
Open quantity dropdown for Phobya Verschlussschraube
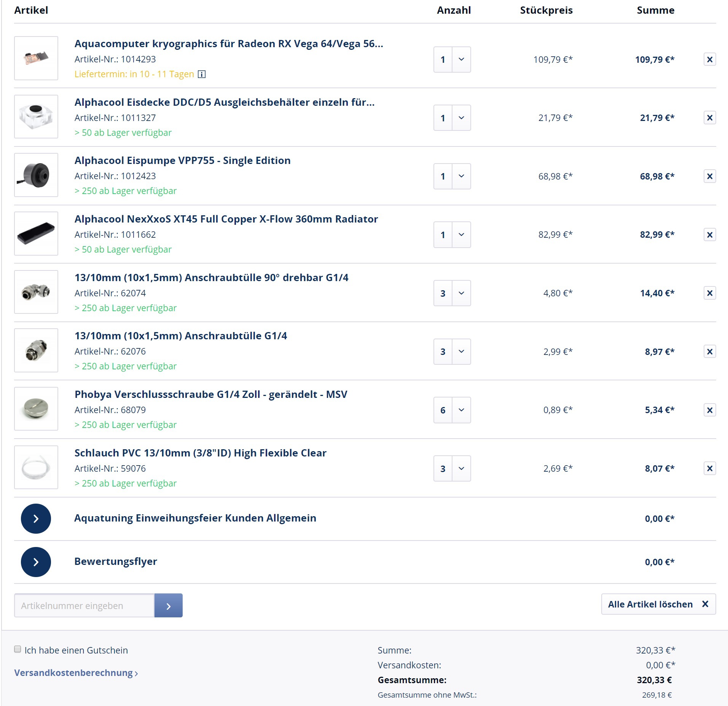point(461,410)
